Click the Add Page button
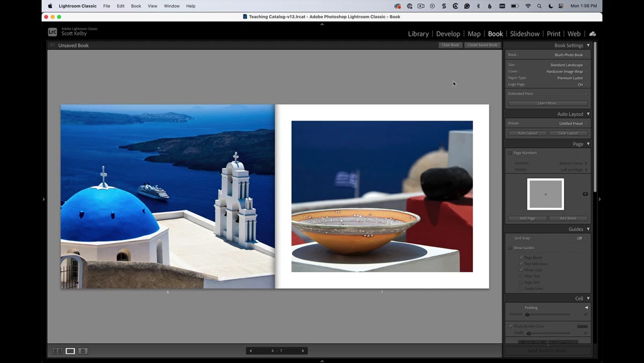 pyautogui.click(x=528, y=219)
